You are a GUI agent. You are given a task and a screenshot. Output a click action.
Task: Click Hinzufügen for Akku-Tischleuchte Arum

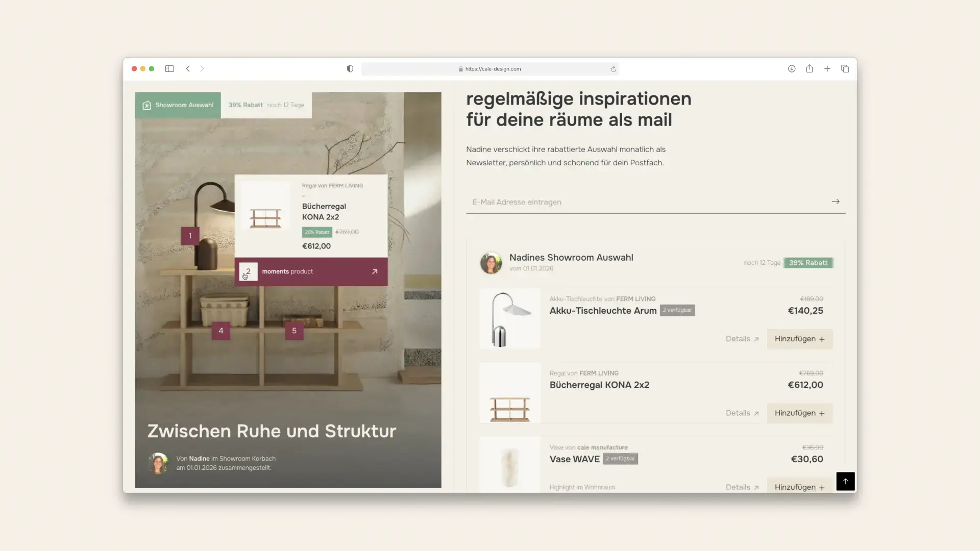(800, 339)
